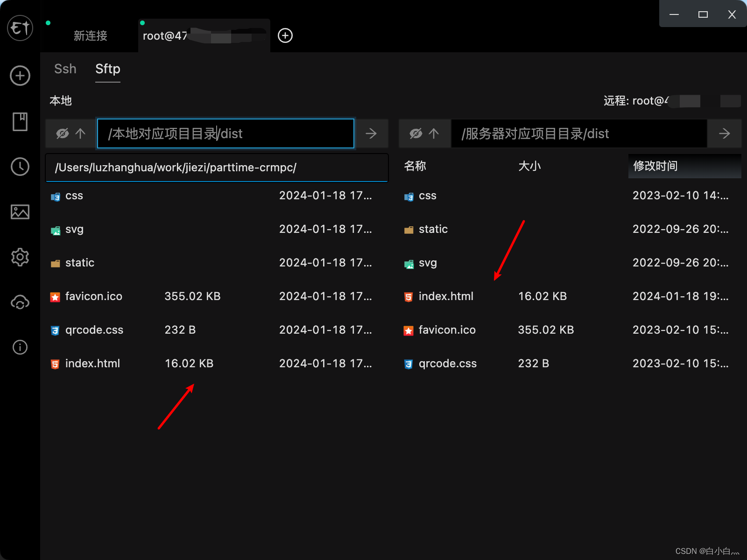747x560 pixels.
Task: Switch to the Sftp tab
Action: [x=108, y=69]
